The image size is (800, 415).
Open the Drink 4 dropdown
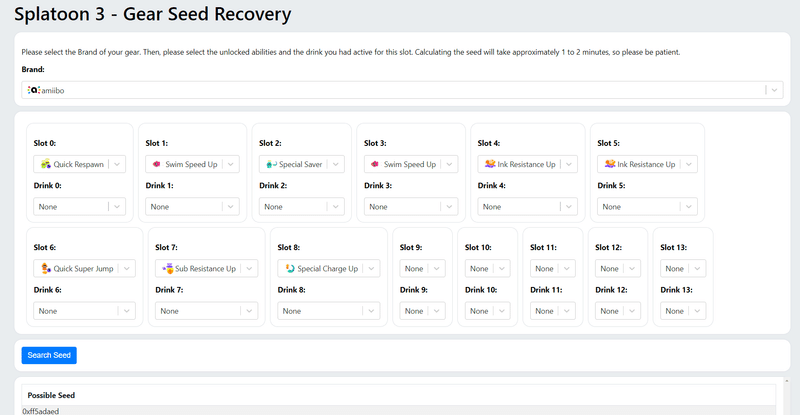click(528, 206)
